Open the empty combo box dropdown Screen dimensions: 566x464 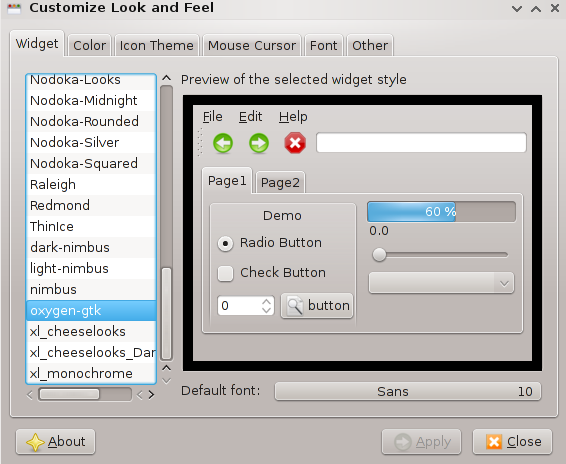click(x=441, y=283)
